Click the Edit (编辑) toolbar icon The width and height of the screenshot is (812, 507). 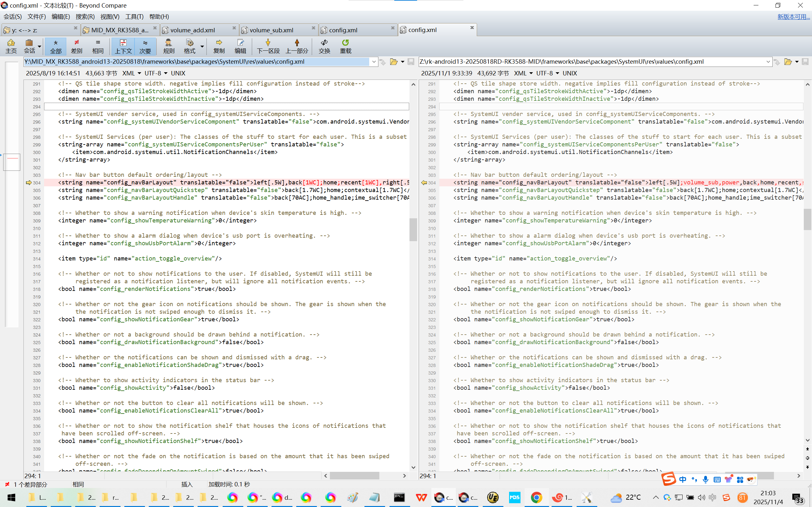[x=240, y=46]
